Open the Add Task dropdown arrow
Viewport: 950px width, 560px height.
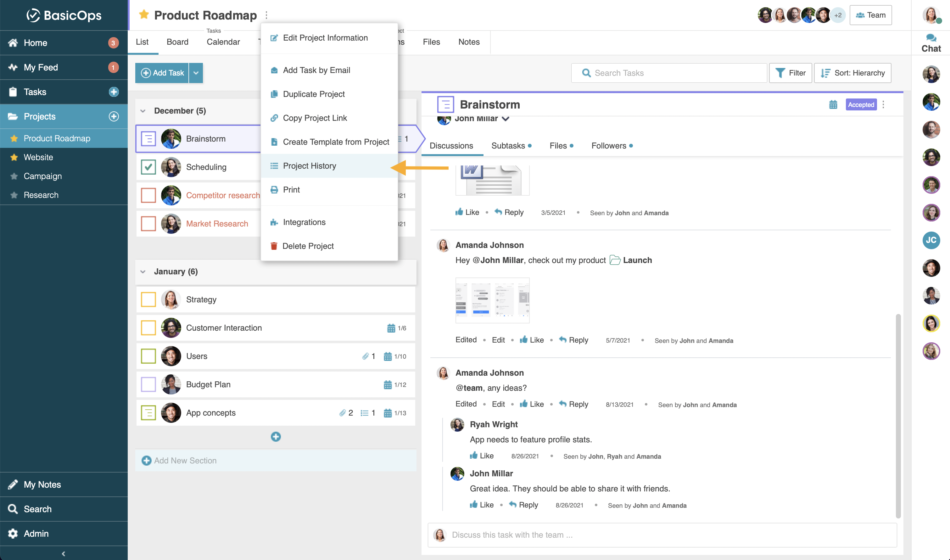(x=196, y=73)
